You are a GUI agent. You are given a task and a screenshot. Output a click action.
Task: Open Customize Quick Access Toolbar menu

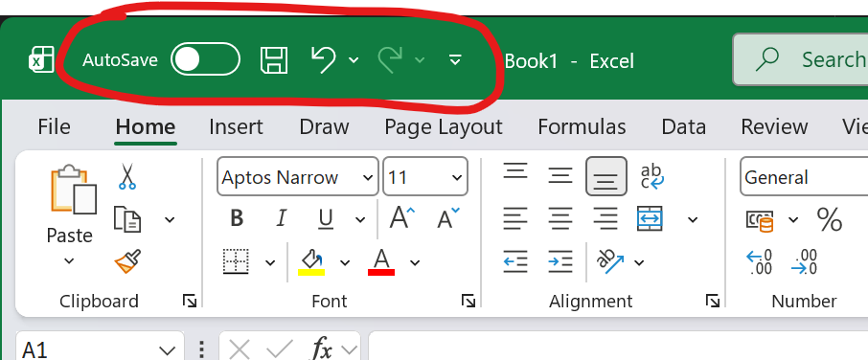[455, 59]
